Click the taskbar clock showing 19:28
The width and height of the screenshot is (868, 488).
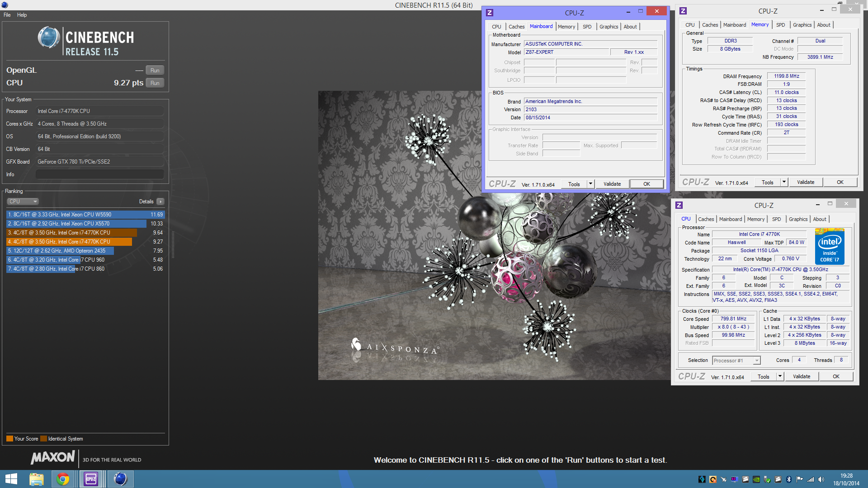(x=846, y=479)
